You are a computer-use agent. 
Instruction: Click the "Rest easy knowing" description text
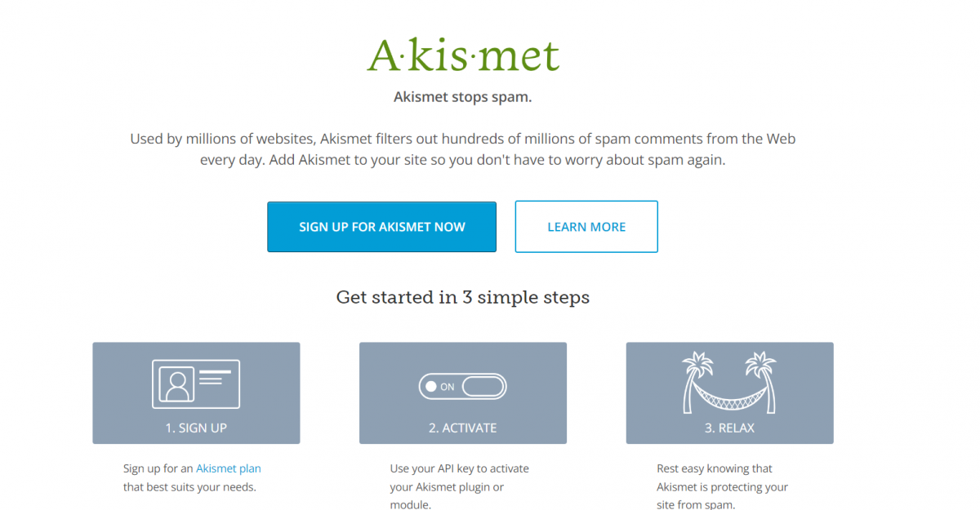point(723,487)
